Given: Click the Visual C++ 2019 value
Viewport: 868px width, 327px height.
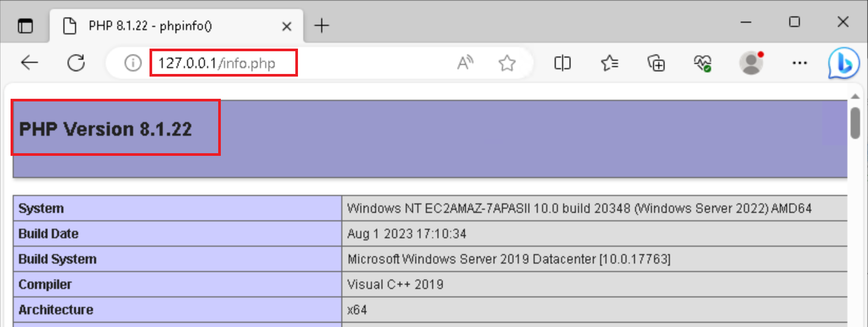Looking at the screenshot, I should point(395,285).
